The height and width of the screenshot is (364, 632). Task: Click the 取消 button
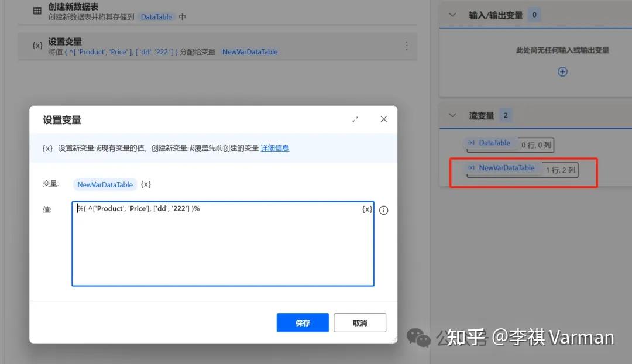pyautogui.click(x=360, y=322)
